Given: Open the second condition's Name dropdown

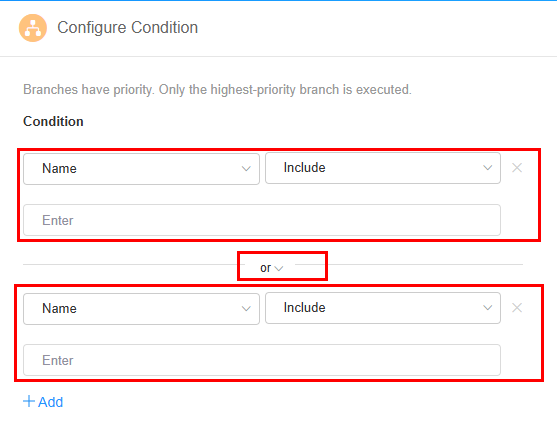Looking at the screenshot, I should pos(141,309).
